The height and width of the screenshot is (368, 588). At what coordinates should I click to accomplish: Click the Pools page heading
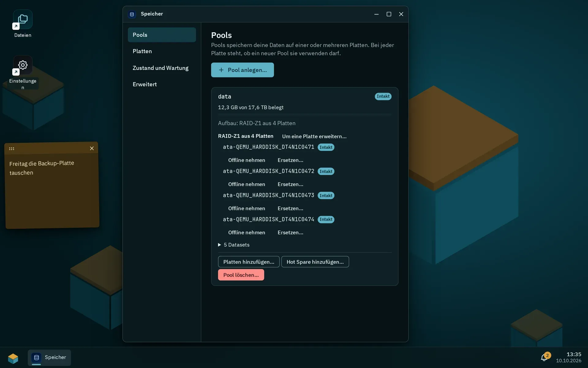point(221,35)
